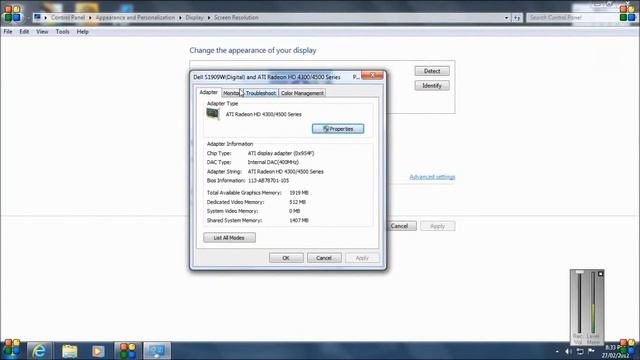This screenshot has height=360, width=640.
Task: Open the File menu
Action: 8,31
